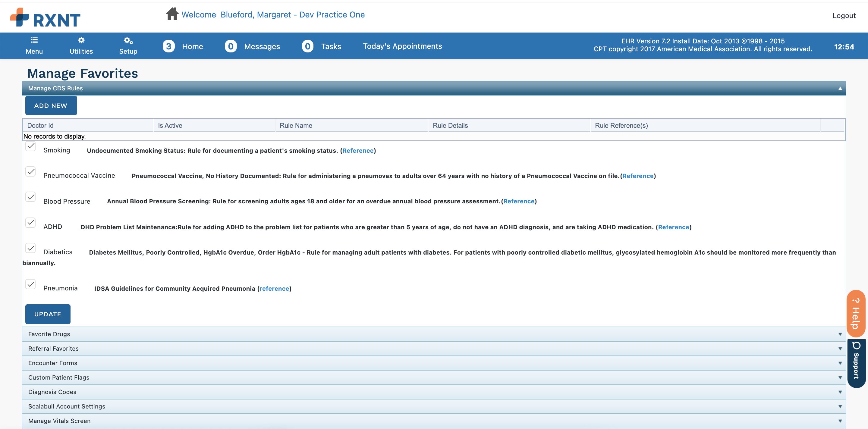The image size is (868, 429).
Task: Expand the Custom Patient Flags section
Action: [x=434, y=377]
